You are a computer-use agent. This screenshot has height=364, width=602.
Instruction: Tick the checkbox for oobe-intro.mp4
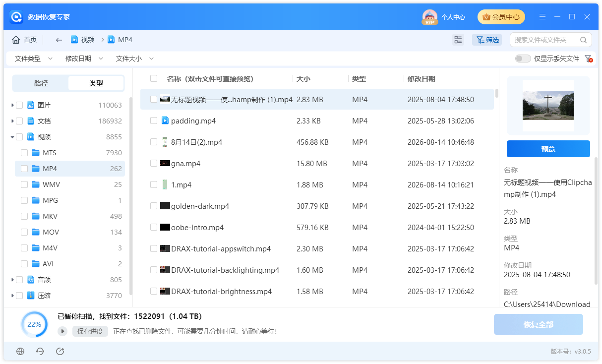pyautogui.click(x=154, y=227)
